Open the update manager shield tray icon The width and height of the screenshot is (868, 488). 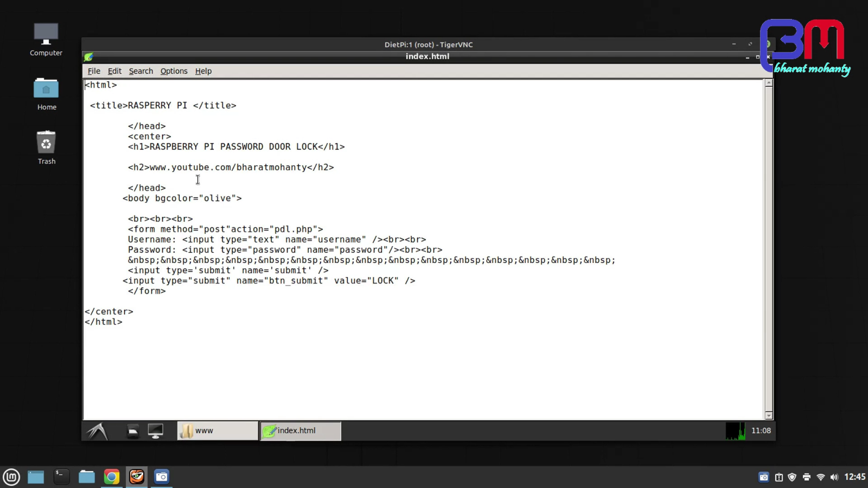pyautogui.click(x=792, y=477)
